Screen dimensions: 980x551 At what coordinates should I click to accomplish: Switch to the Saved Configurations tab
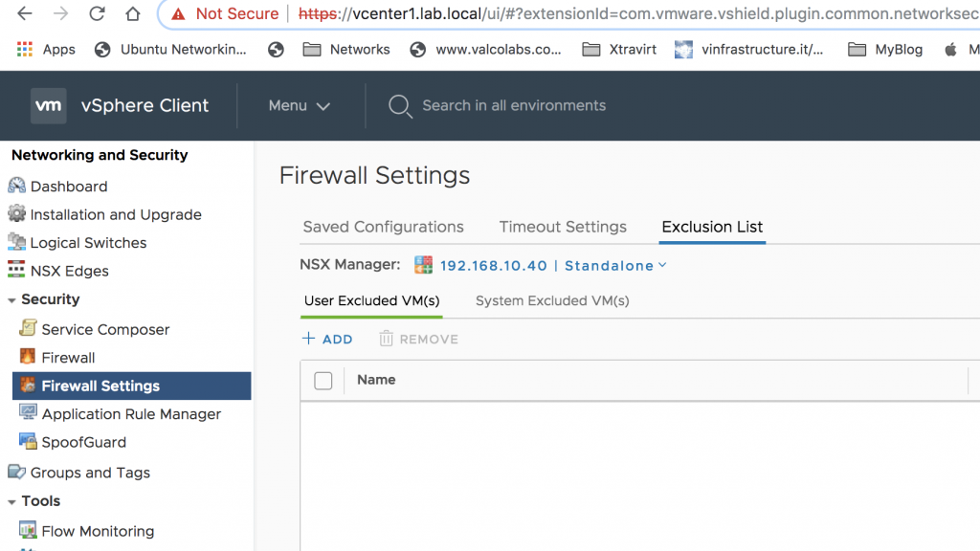(x=383, y=227)
